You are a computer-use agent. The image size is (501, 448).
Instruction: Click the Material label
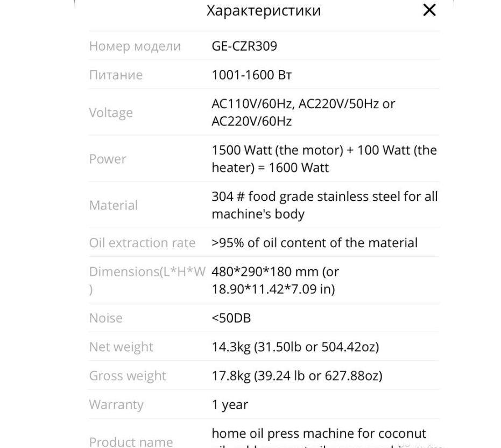click(x=113, y=206)
